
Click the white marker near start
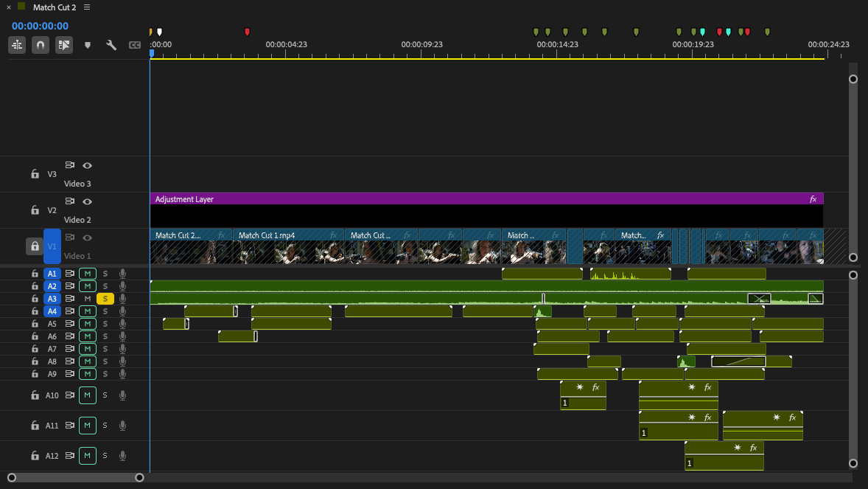(159, 32)
